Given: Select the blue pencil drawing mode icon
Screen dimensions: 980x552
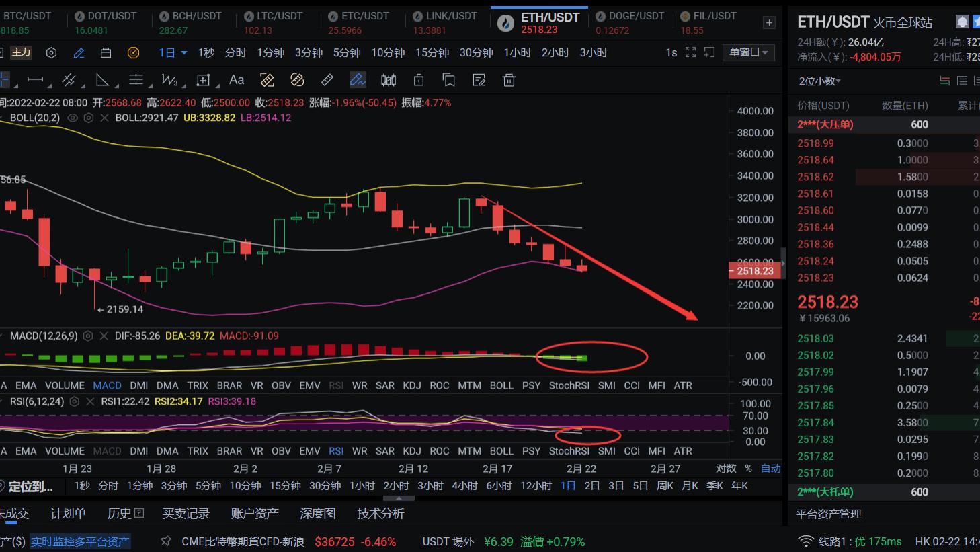Looking at the screenshot, I should 358,79.
